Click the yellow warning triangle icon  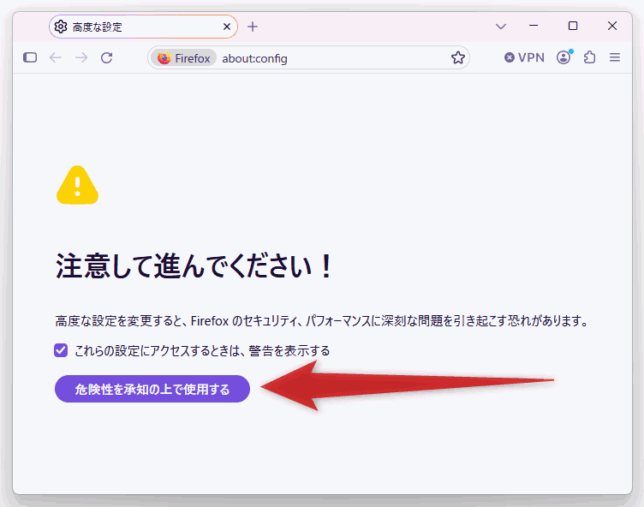[x=78, y=185]
